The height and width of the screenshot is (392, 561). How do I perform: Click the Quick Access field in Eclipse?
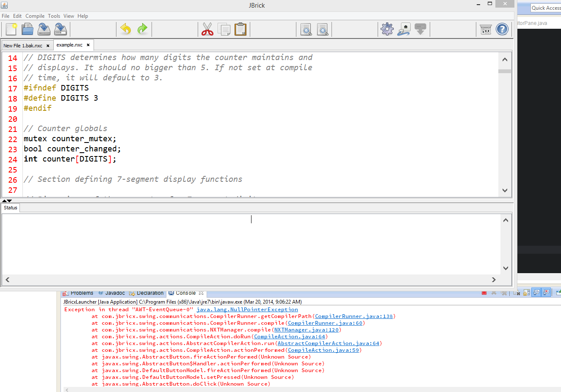[x=546, y=8]
